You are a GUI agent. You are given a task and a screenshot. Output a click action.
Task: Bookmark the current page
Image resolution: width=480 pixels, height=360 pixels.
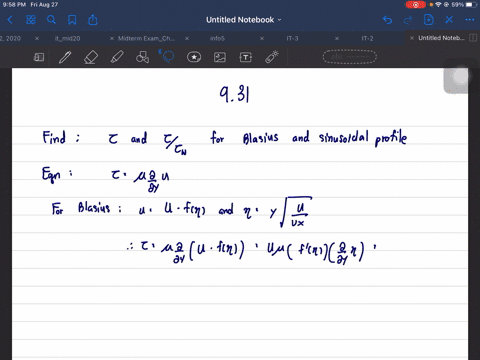click(72, 20)
